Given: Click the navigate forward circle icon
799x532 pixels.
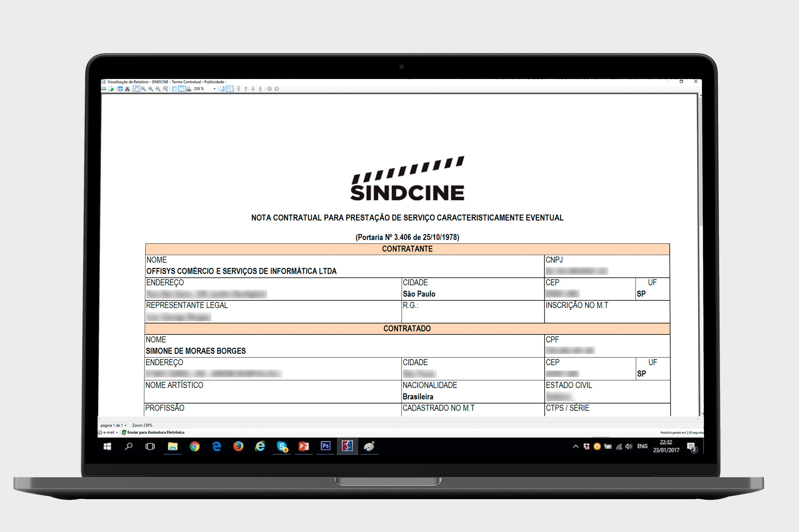Looking at the screenshot, I should [277, 89].
